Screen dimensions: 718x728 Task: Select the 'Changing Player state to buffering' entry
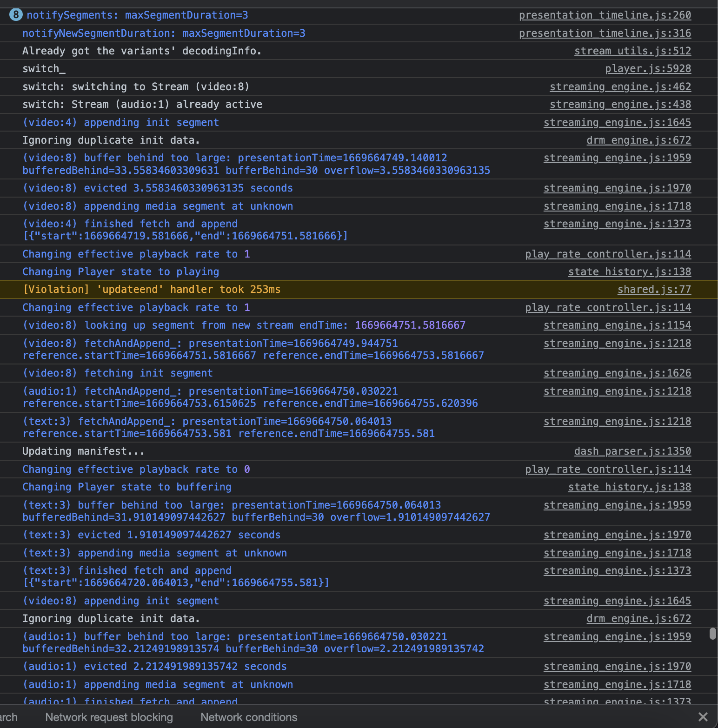coord(126,487)
